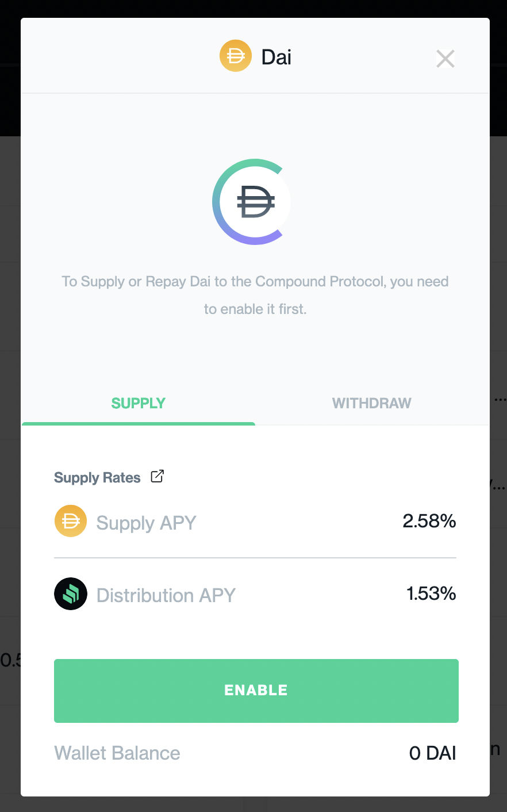Viewport: 507px width, 812px height.
Task: Click the Dai title text
Action: coord(276,58)
